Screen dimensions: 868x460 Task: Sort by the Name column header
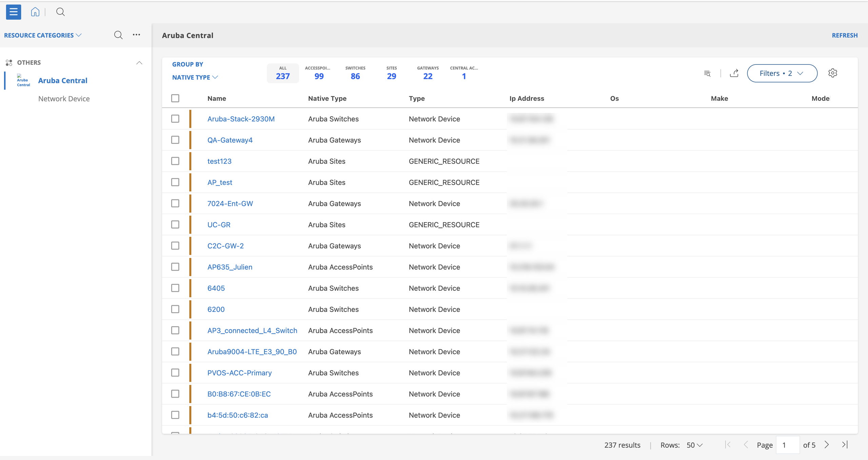pyautogui.click(x=217, y=98)
